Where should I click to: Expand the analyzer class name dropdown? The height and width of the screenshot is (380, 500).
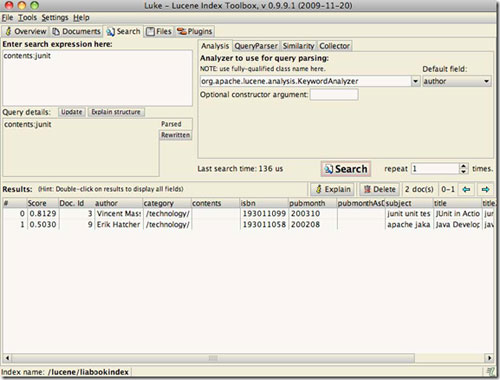pos(415,81)
